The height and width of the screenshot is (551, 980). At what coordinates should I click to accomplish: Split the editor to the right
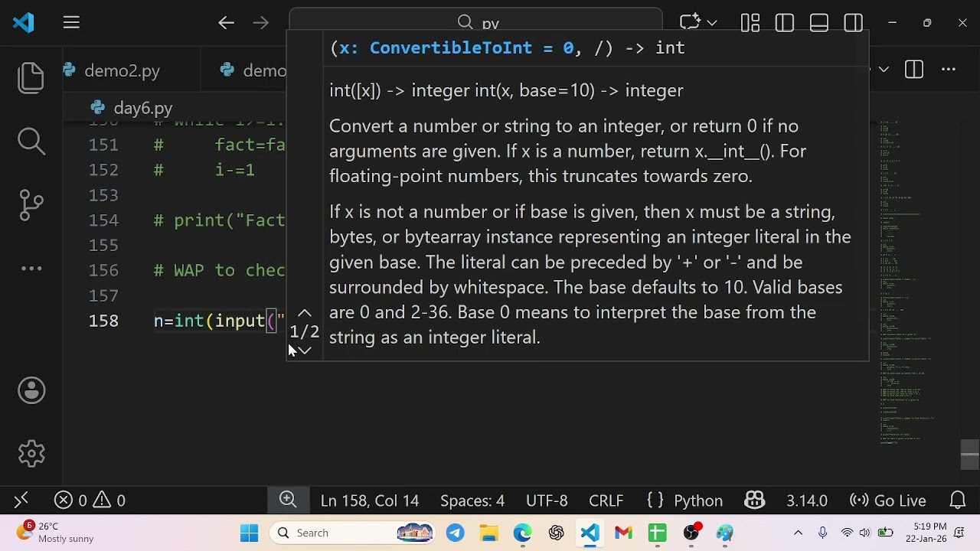pos(914,70)
